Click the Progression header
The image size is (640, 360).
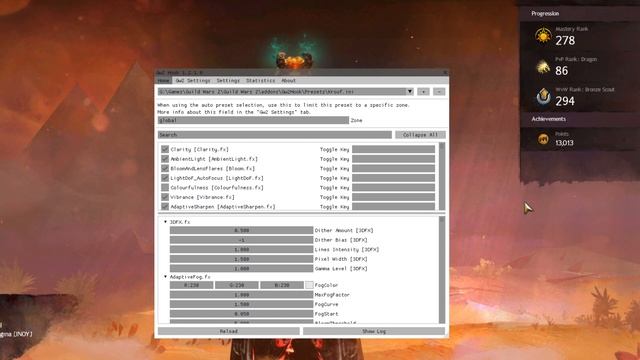click(545, 13)
